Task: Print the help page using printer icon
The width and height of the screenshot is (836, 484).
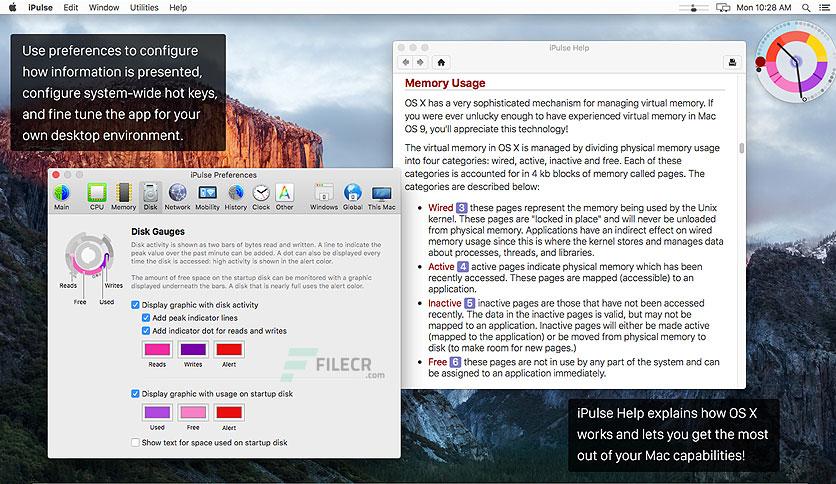Action: coord(732,62)
